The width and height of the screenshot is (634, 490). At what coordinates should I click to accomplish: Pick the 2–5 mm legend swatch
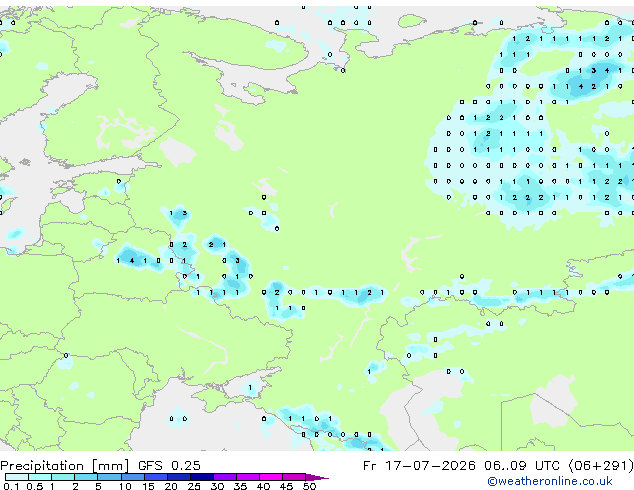point(86,477)
